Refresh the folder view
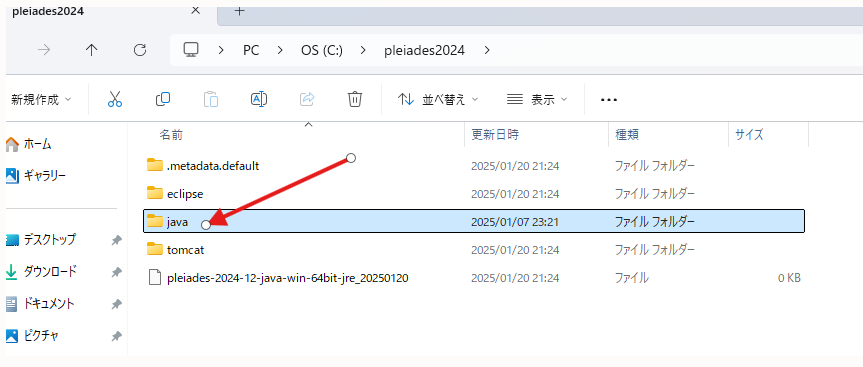 click(x=140, y=50)
